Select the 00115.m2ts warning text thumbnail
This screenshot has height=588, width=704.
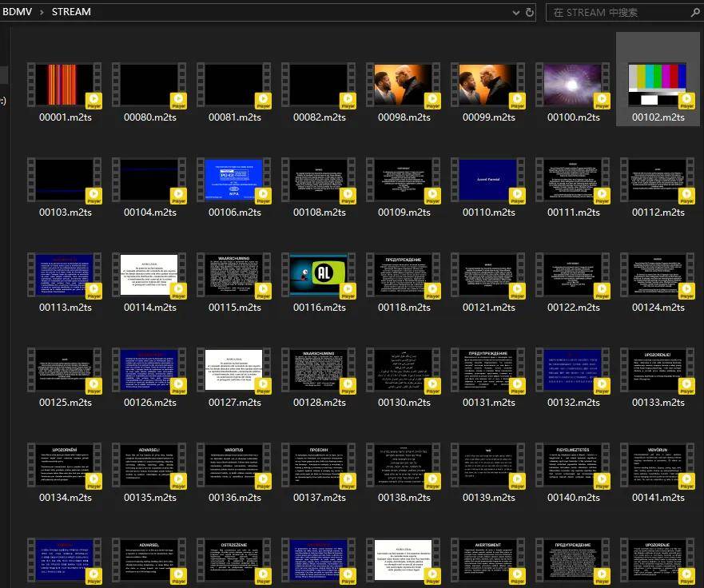pos(234,275)
